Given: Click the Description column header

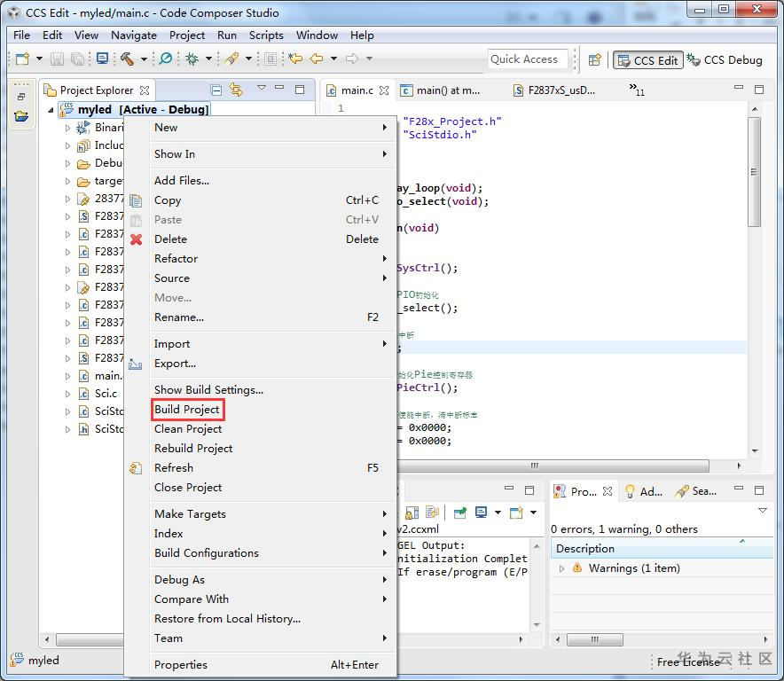Looking at the screenshot, I should (x=585, y=549).
